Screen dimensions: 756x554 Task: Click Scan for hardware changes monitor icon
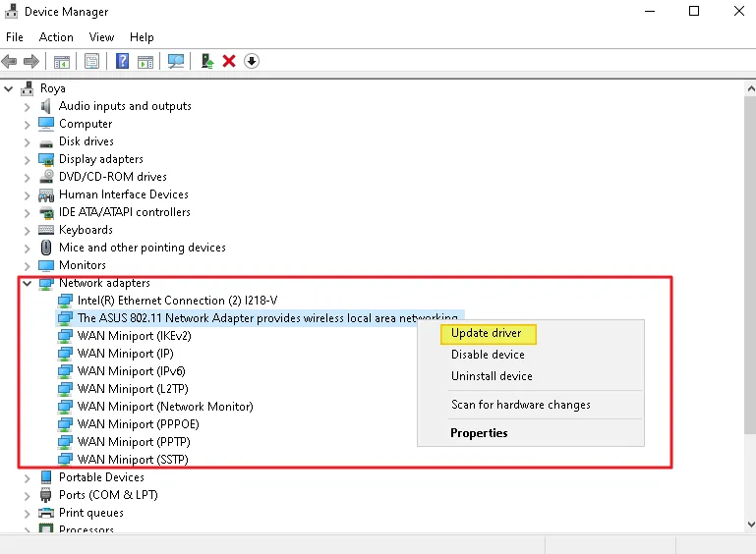(176, 61)
